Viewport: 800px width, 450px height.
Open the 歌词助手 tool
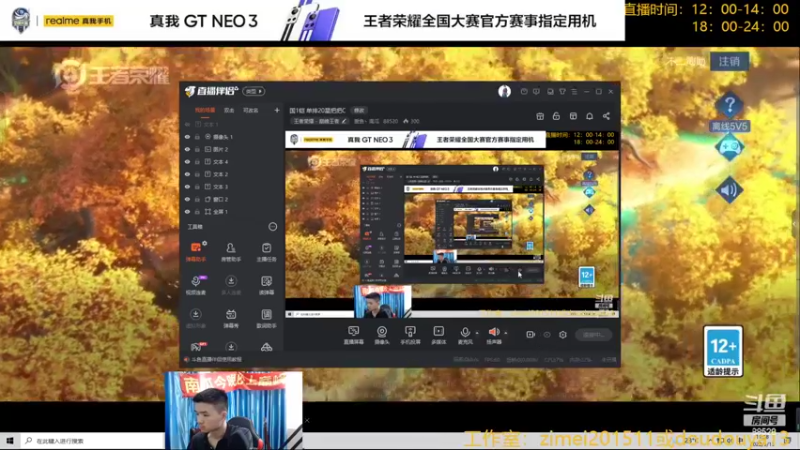pos(266,318)
